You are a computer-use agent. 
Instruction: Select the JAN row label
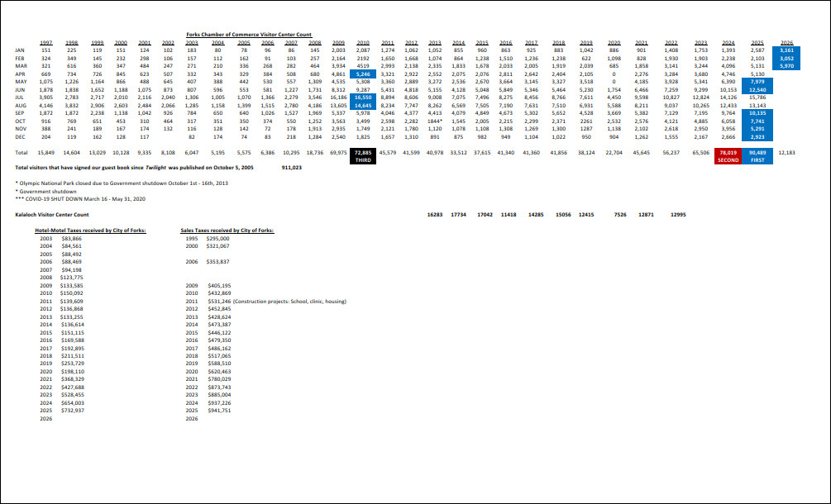point(21,50)
